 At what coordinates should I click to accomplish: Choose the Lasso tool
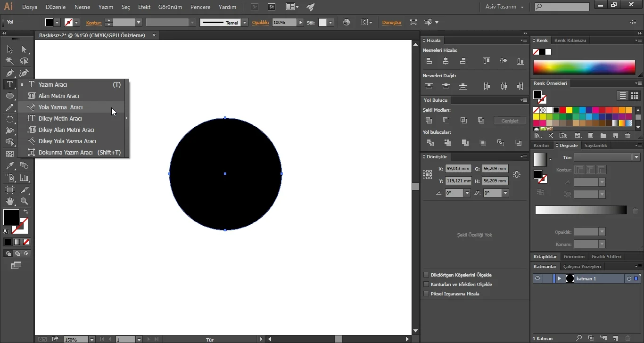24,61
